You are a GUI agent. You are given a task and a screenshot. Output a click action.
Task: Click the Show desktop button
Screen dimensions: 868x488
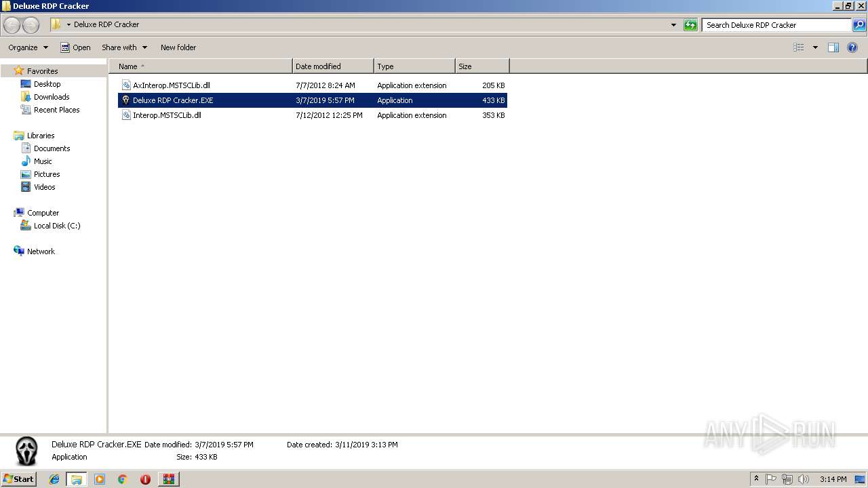(860, 479)
